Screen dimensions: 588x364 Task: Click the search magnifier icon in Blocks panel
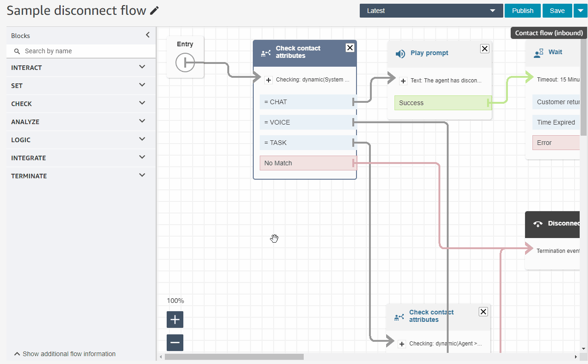coord(17,51)
